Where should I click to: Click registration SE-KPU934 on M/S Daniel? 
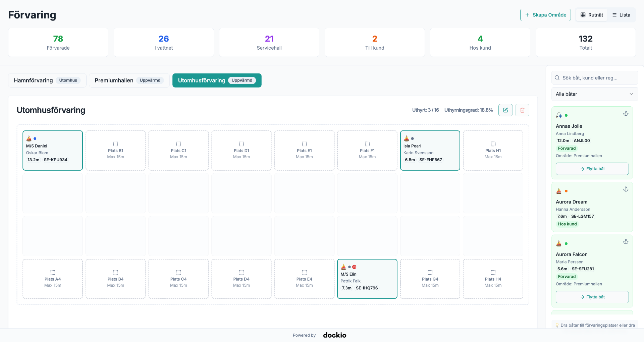click(56, 160)
